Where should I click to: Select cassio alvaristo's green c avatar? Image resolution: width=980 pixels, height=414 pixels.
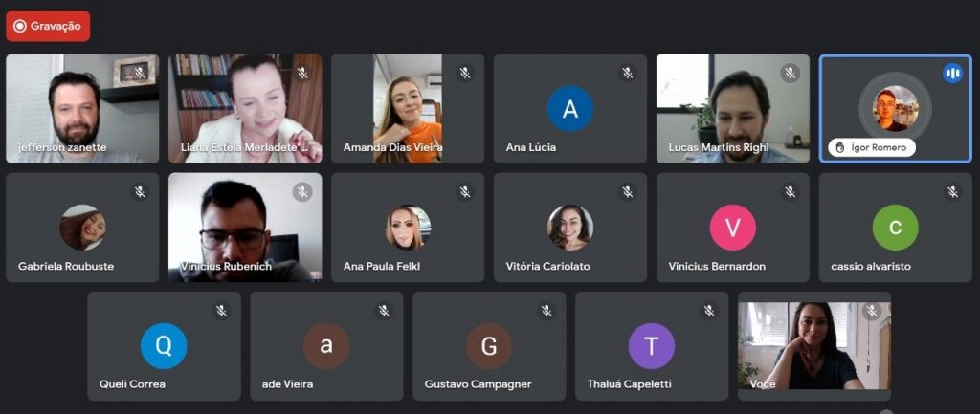895,228
